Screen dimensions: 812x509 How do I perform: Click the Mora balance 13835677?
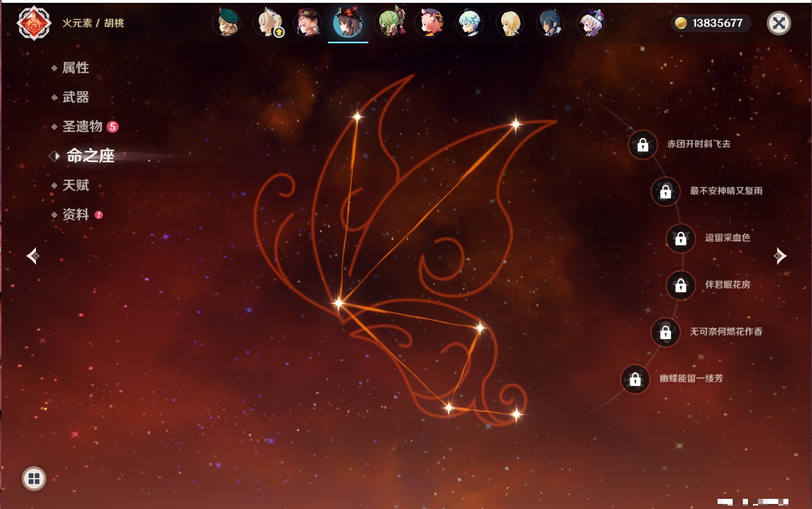tap(711, 23)
